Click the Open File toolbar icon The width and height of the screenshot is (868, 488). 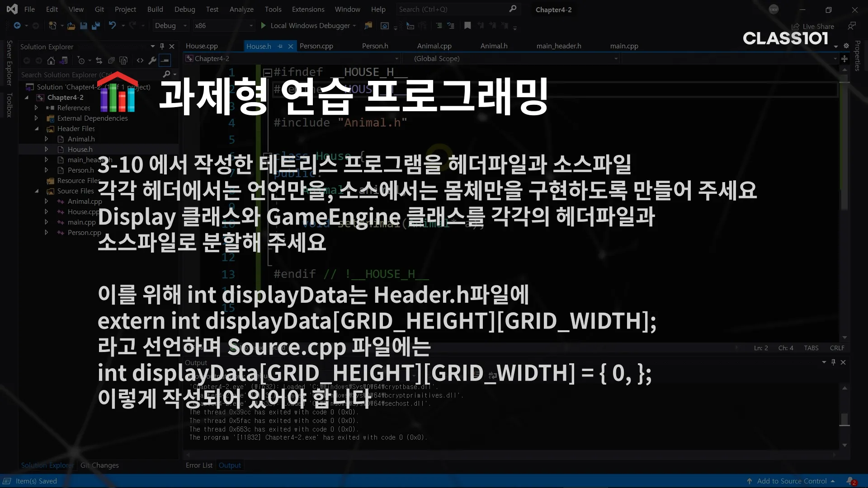click(x=71, y=26)
